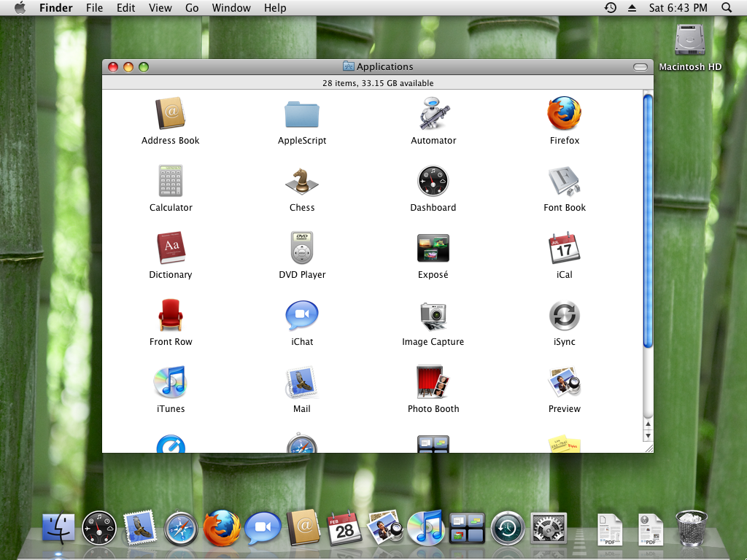The width and height of the screenshot is (747, 560).
Task: Click the scrollbar down arrow
Action: coord(648,436)
